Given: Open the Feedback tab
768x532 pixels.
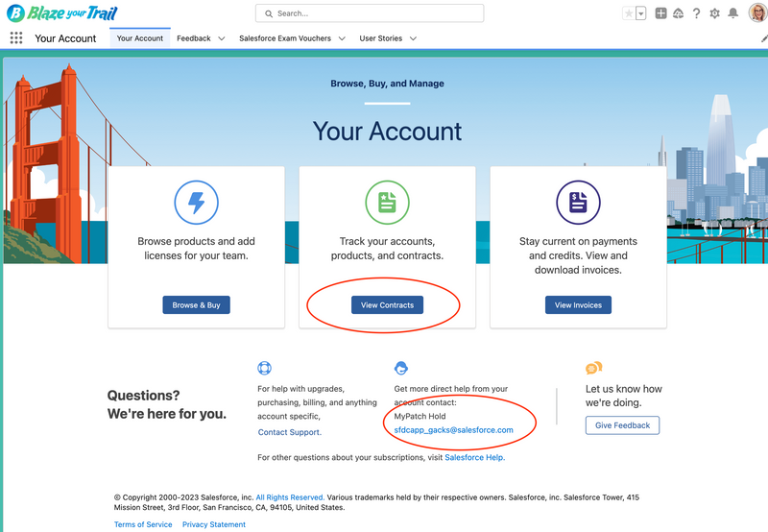Looking at the screenshot, I should click(x=194, y=38).
